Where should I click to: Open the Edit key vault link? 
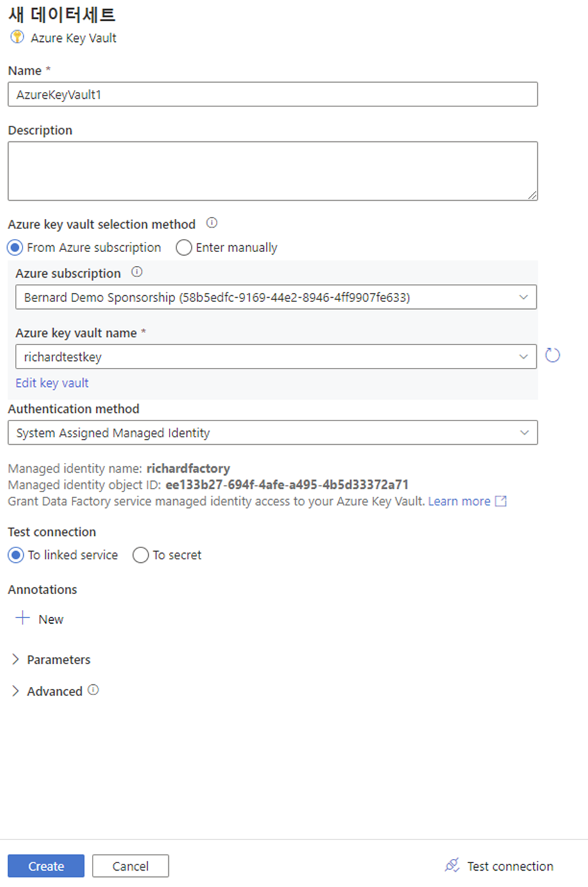tap(52, 383)
